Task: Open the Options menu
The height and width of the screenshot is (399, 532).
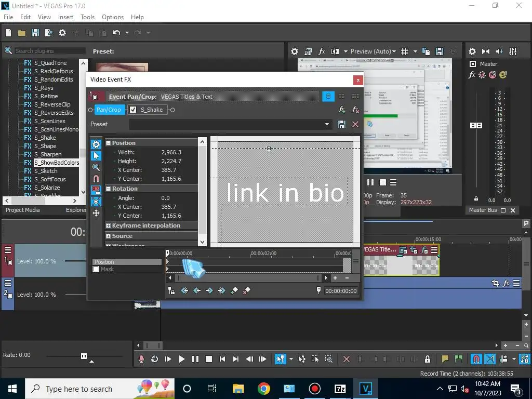Action: tap(113, 17)
